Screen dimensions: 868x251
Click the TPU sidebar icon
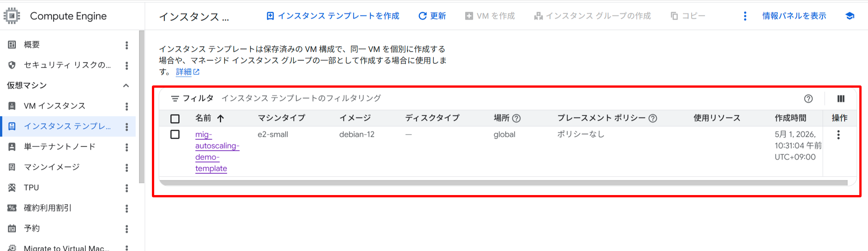point(12,187)
